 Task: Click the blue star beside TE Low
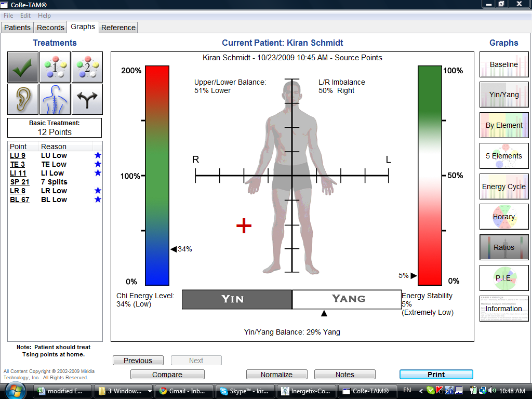click(98, 164)
